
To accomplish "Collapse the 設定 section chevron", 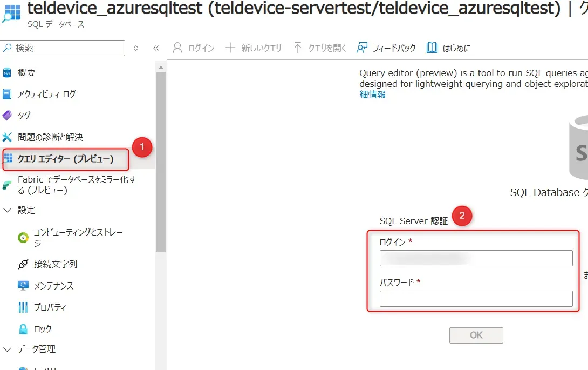I will coord(8,210).
